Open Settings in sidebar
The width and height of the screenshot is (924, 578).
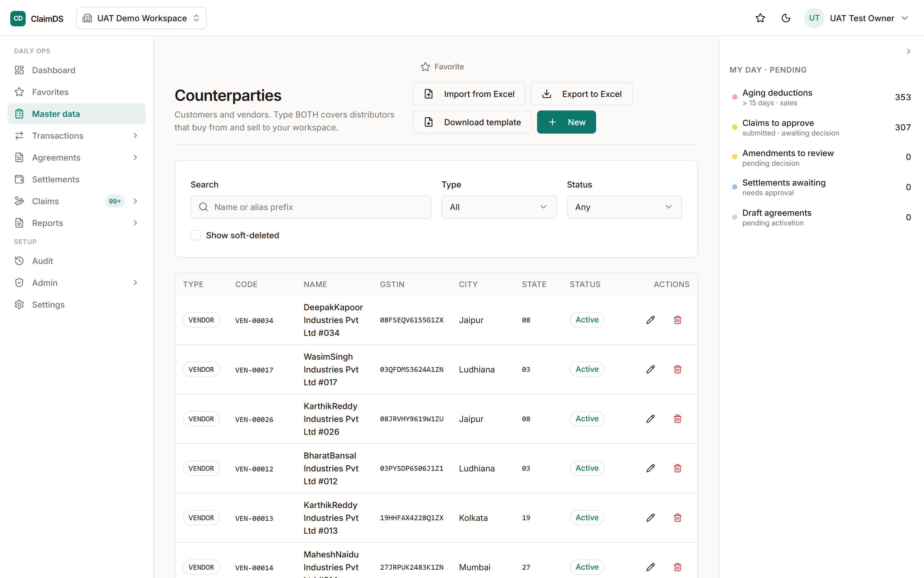76,305
